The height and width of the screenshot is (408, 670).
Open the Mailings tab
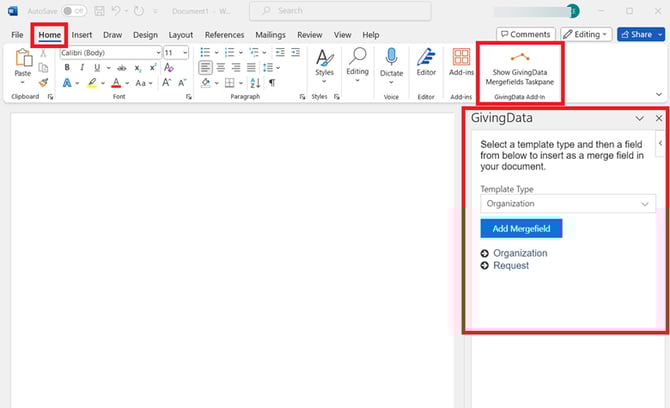[x=270, y=34]
